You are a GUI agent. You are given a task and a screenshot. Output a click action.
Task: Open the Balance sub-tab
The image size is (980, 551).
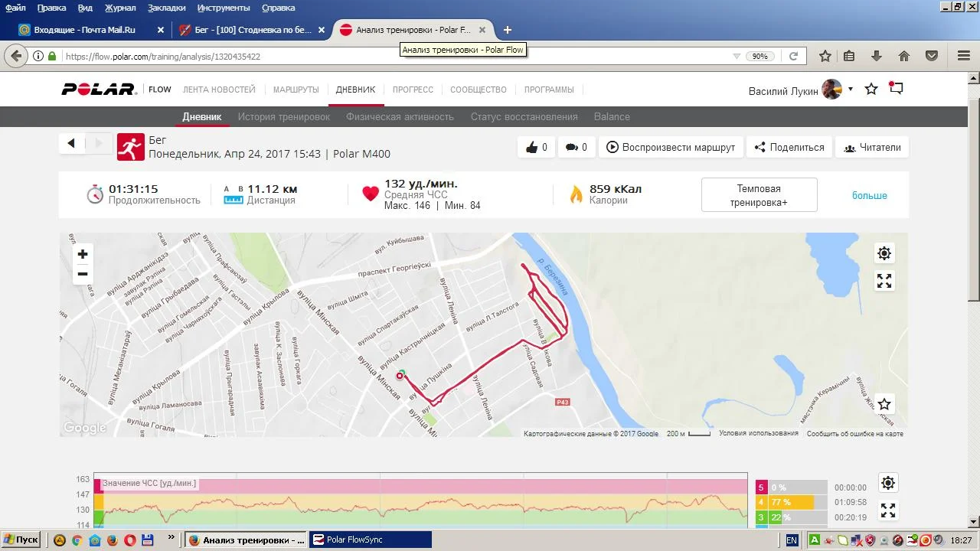point(612,117)
